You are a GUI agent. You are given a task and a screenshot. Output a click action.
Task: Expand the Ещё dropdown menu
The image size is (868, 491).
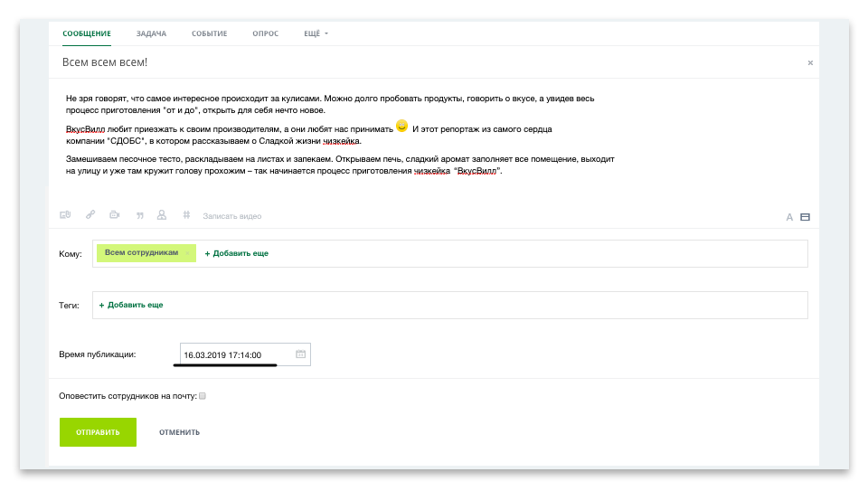pyautogui.click(x=316, y=33)
